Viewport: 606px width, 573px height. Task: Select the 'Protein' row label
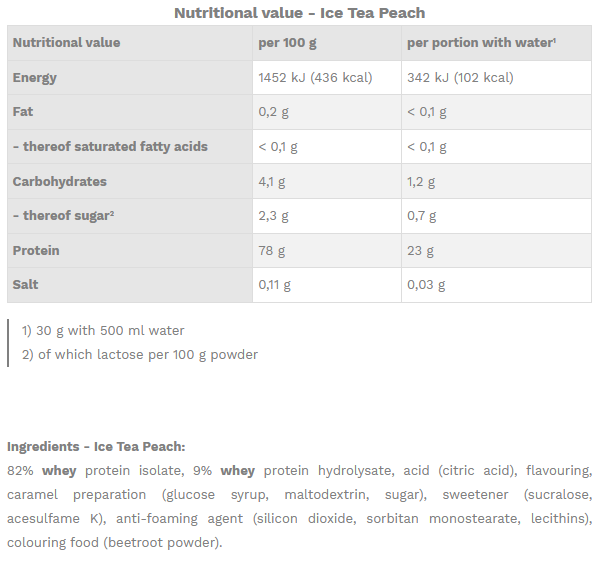36,251
